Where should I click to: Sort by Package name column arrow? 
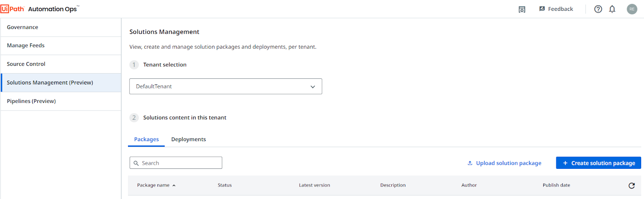pos(174,185)
